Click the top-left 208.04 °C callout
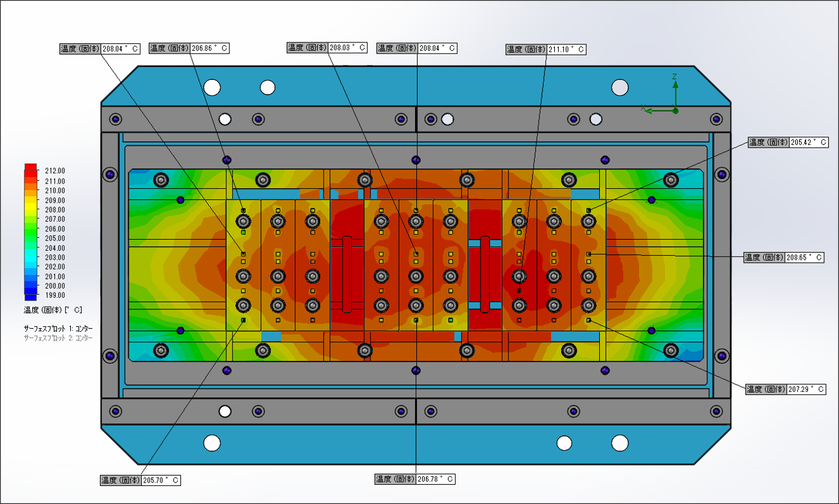The height and width of the screenshot is (504, 839). pyautogui.click(x=99, y=48)
